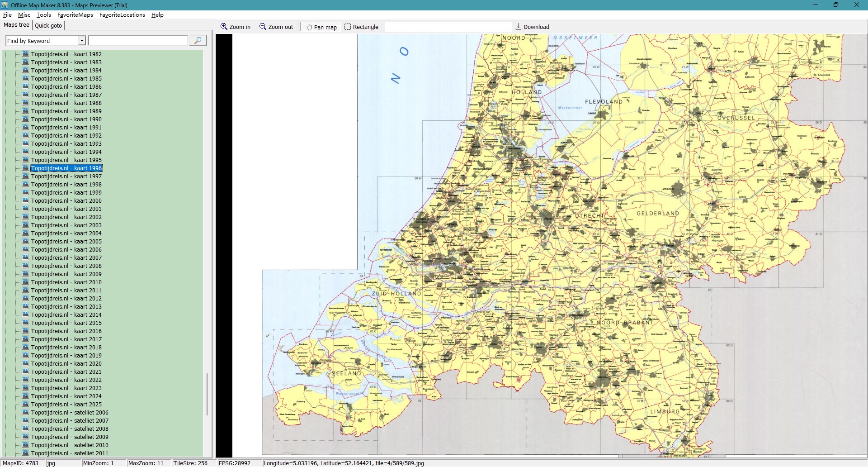Click the keyword search magnifier button
868x467 pixels.
coord(198,41)
